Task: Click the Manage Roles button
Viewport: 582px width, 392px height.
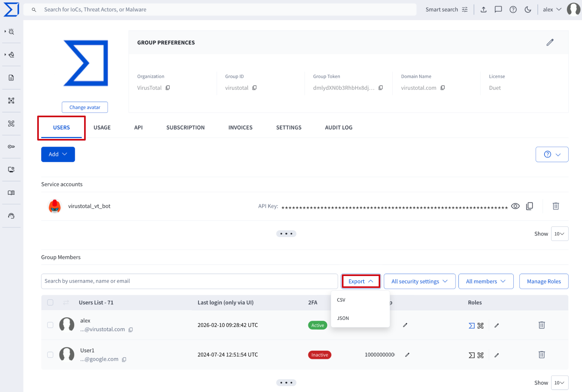Action: [x=543, y=281]
